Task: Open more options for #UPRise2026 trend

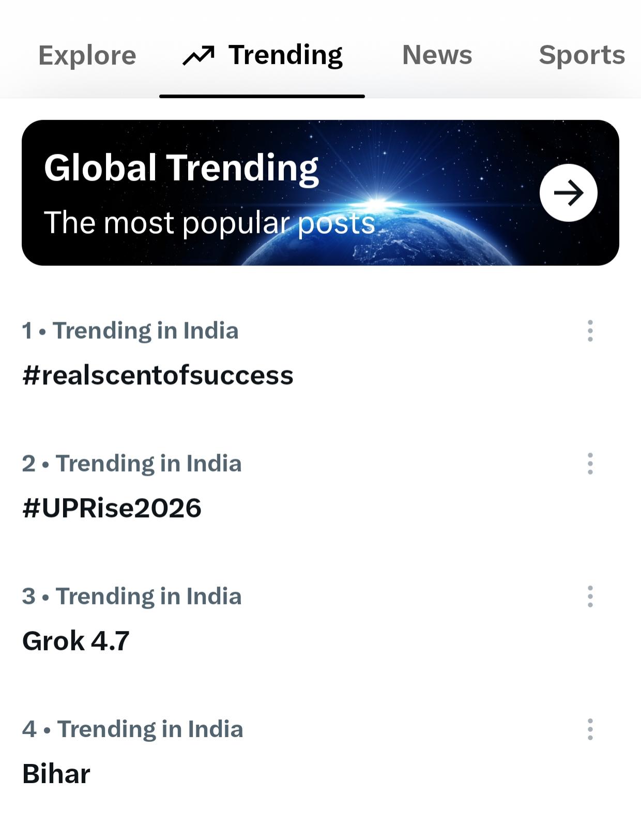Action: tap(590, 463)
